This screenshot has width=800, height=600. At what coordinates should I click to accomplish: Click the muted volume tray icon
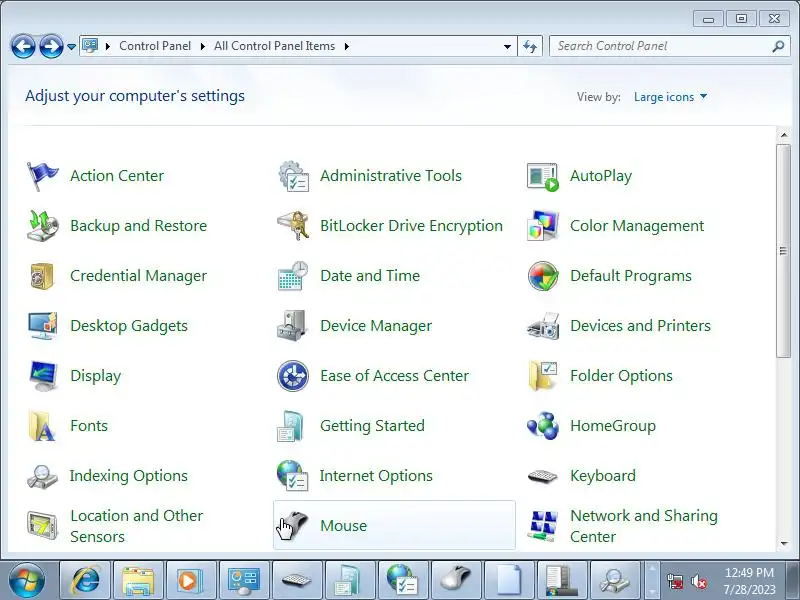[x=699, y=581]
